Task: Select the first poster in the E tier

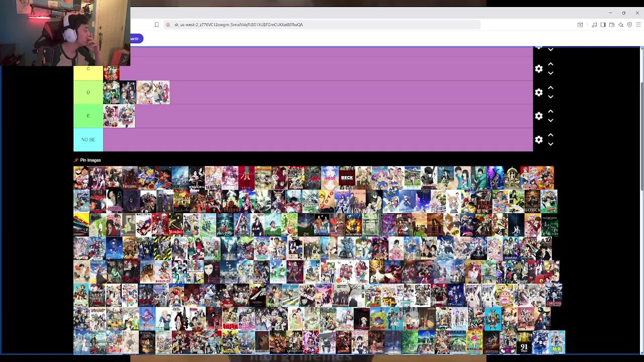Action: 111,116
